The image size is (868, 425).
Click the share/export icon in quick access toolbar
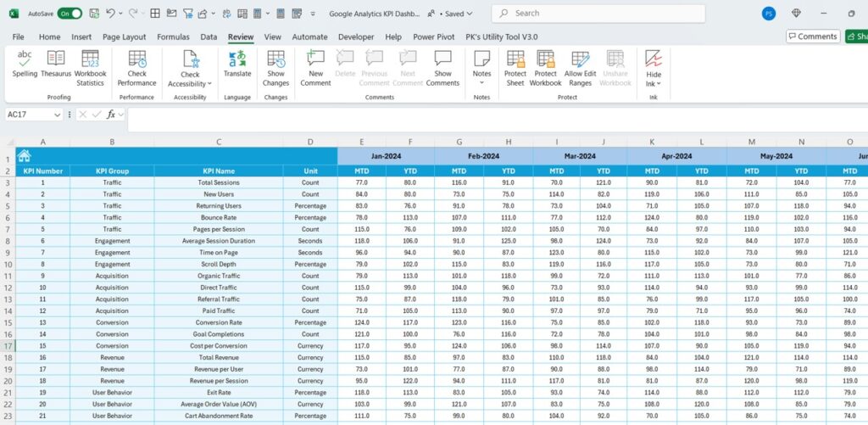point(202,14)
